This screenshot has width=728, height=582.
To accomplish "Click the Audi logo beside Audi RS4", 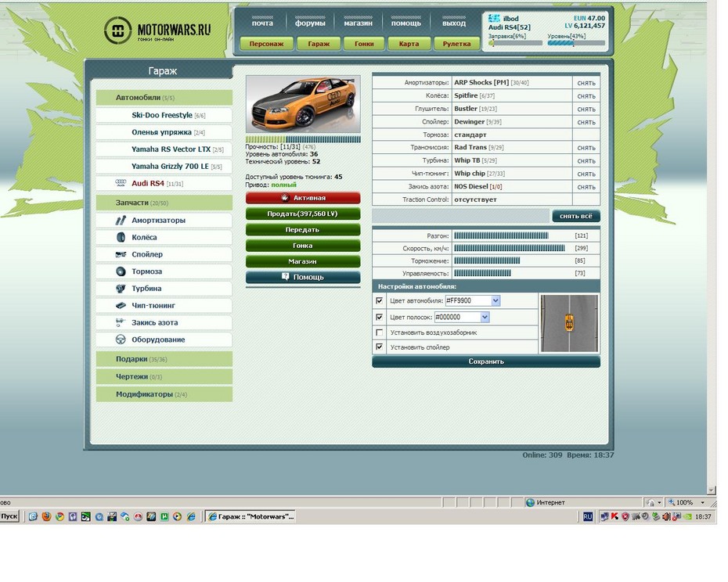I will 121,183.
